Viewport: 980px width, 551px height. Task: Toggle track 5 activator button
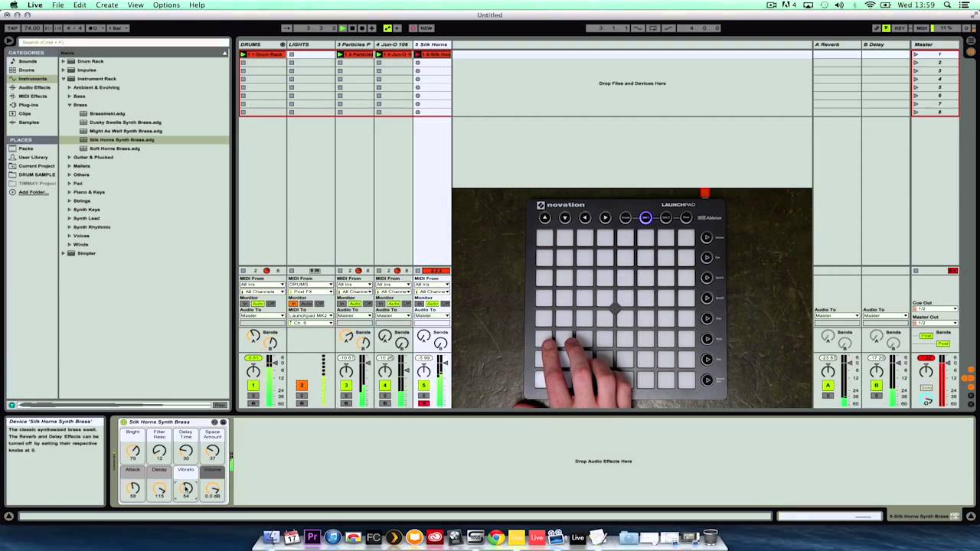pos(423,386)
